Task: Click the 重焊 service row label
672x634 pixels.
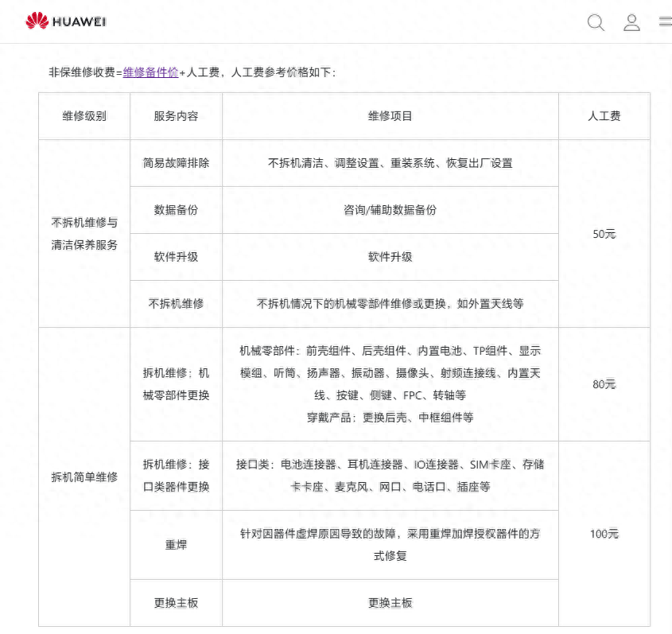Action: [175, 545]
